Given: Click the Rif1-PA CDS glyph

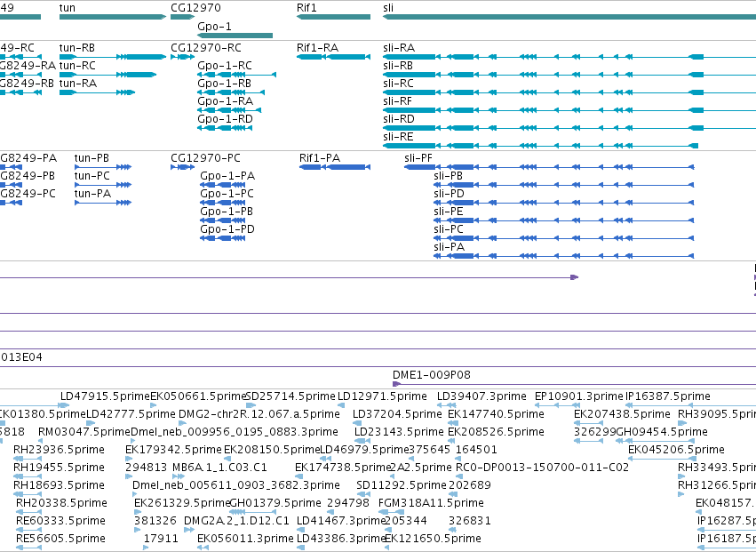Looking at the screenshot, I should 335,167.
